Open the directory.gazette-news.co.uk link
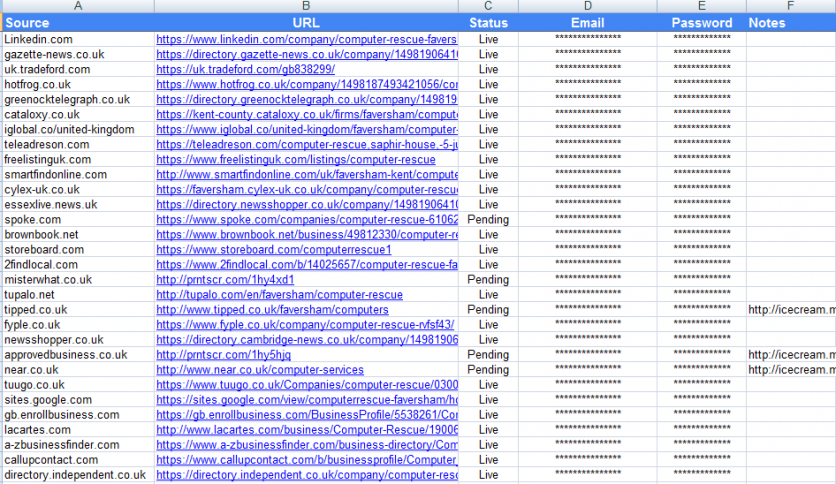The image size is (836, 484). click(307, 54)
